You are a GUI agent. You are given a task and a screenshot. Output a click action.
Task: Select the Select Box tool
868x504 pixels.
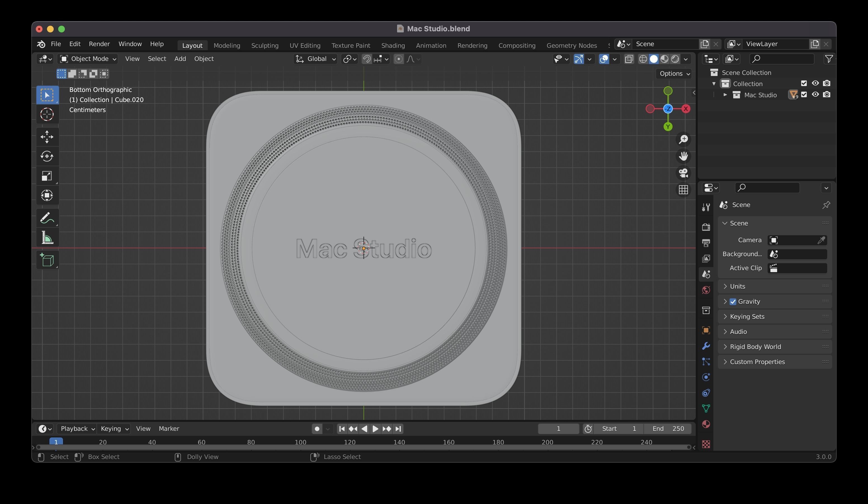47,95
